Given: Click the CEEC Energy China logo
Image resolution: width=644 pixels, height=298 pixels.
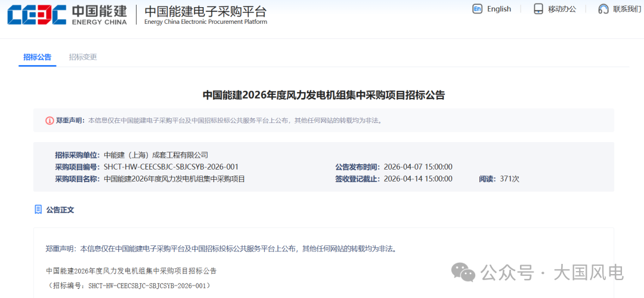Looking at the screenshot, I should [x=67, y=15].
